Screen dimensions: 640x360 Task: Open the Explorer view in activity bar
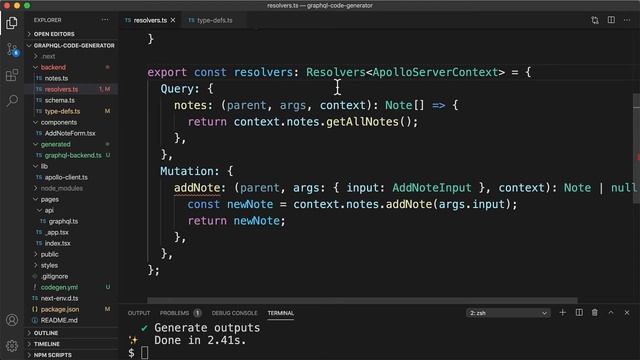coord(12,23)
